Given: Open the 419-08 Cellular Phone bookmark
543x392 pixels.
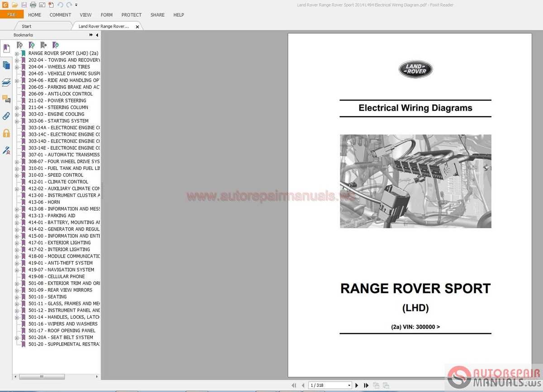Looking at the screenshot, I should [57, 276].
